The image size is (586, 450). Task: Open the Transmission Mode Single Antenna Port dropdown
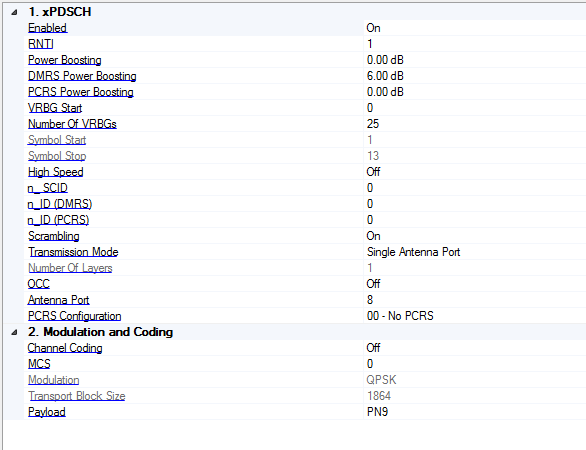tap(475, 252)
